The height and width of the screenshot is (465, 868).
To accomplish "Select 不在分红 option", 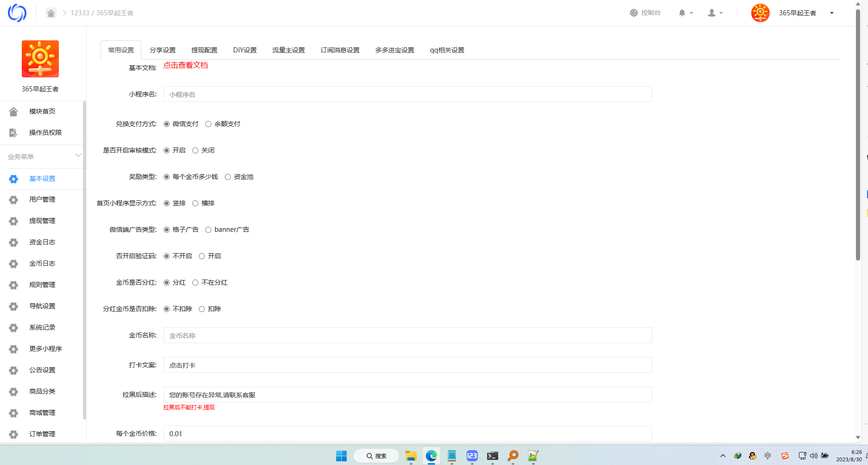I will click(x=195, y=283).
